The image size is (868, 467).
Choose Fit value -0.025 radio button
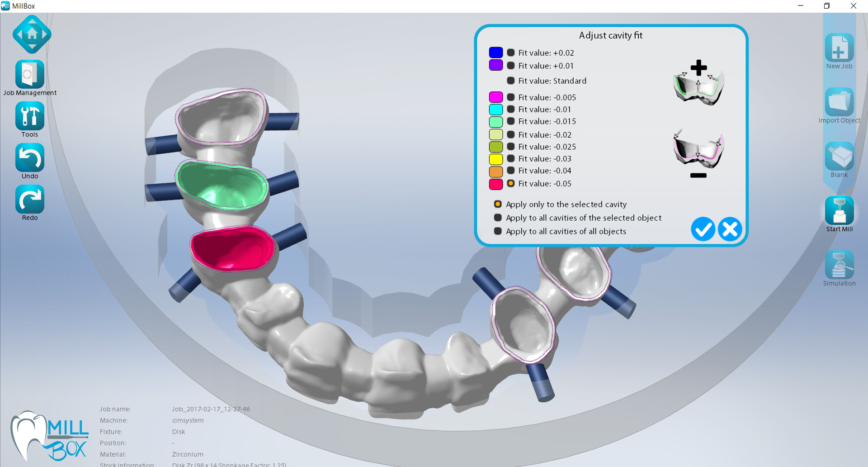(511, 147)
